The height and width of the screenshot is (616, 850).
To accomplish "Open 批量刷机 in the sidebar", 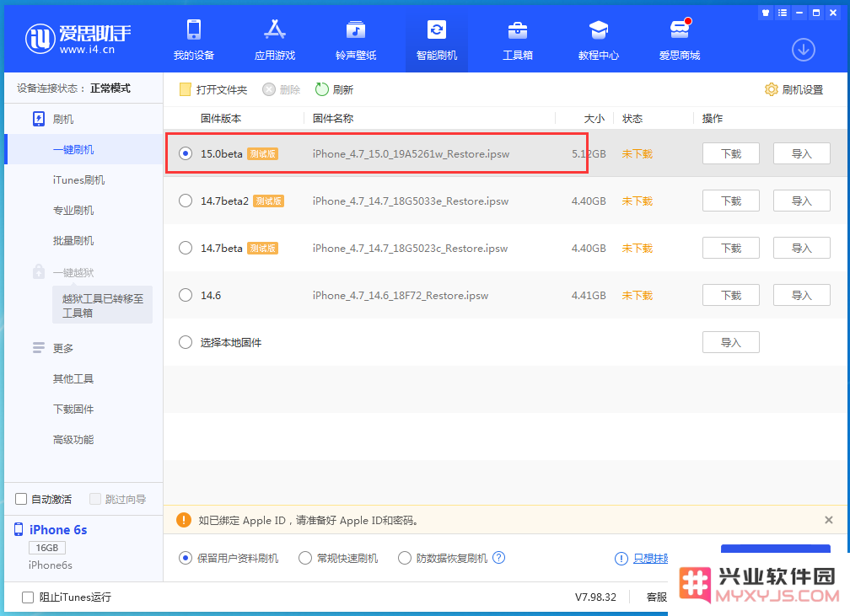I will [x=73, y=240].
